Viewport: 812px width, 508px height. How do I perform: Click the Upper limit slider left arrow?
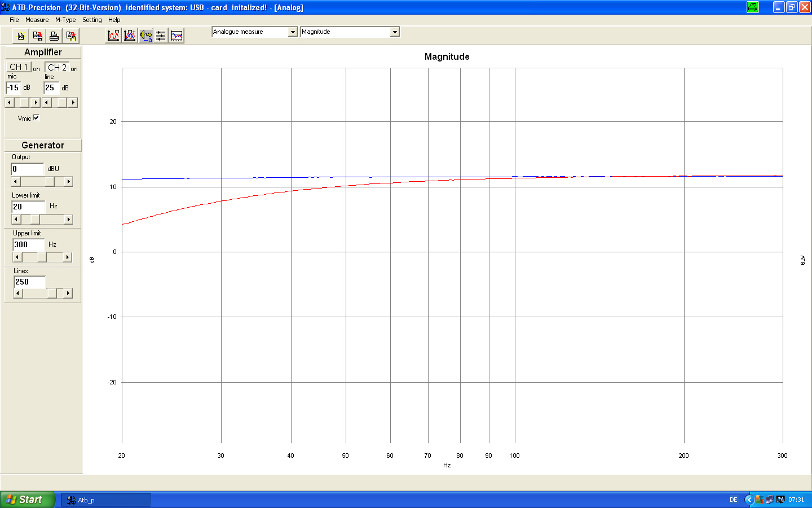[x=17, y=257]
